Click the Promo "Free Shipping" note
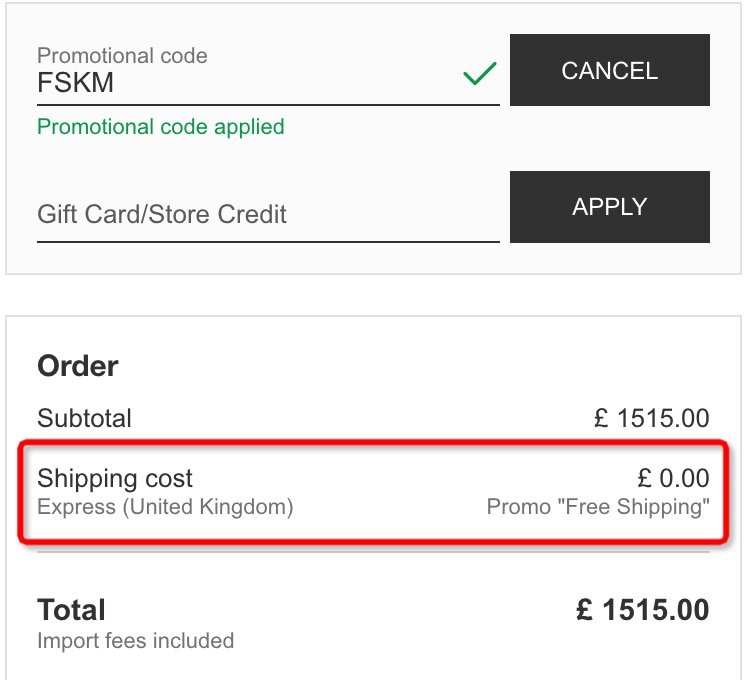Image resolution: width=744 pixels, height=680 pixels. click(597, 507)
